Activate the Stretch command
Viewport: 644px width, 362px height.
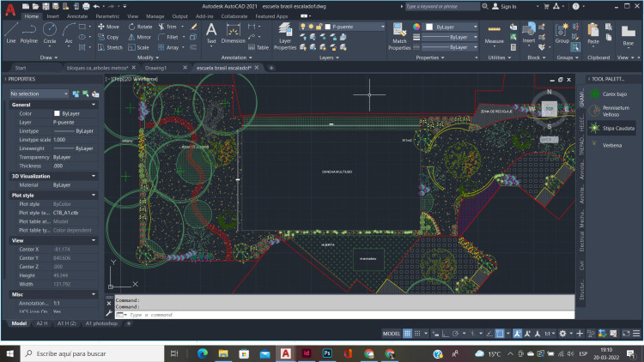pyautogui.click(x=110, y=48)
